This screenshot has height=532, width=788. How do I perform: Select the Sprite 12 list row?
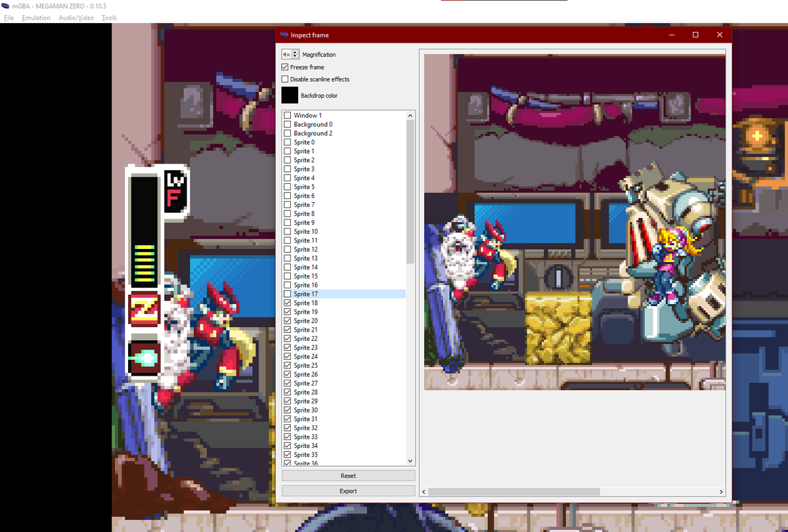click(x=344, y=250)
